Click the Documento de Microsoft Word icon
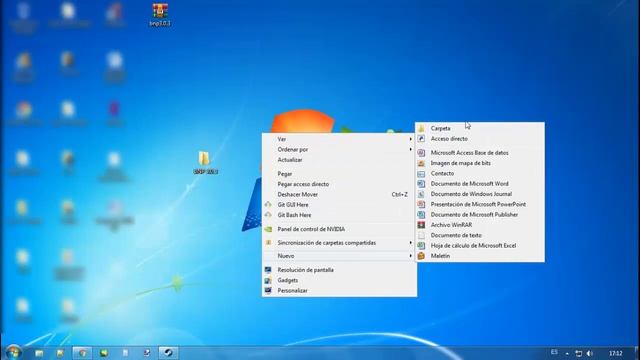The height and width of the screenshot is (360, 640). 421,184
